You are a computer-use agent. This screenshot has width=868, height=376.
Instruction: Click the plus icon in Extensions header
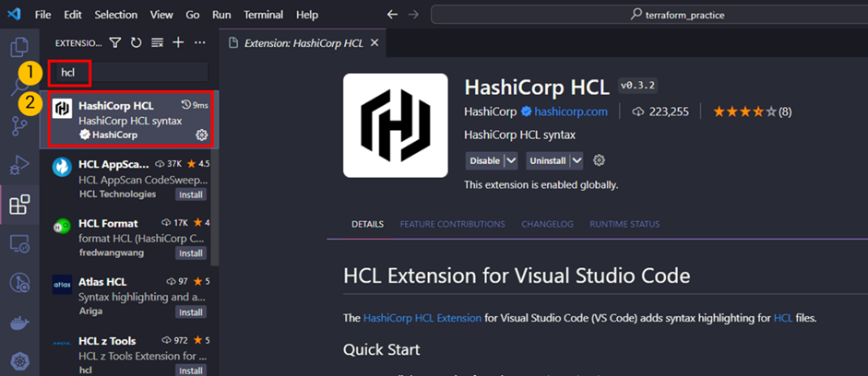pos(178,42)
